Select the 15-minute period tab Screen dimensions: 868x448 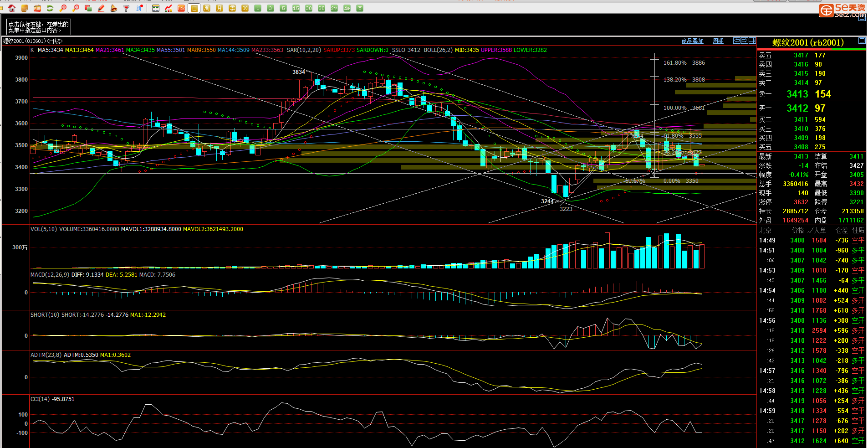pyautogui.click(x=296, y=8)
